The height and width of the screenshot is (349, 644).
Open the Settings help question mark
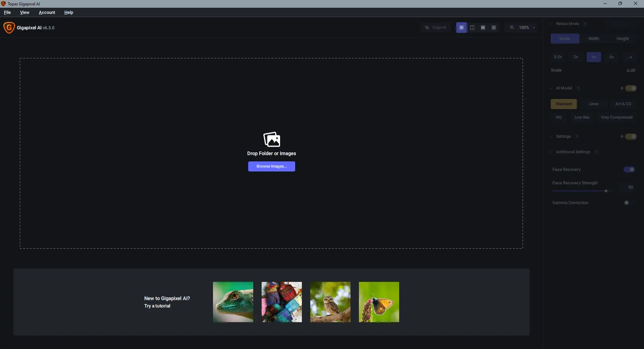(x=577, y=137)
